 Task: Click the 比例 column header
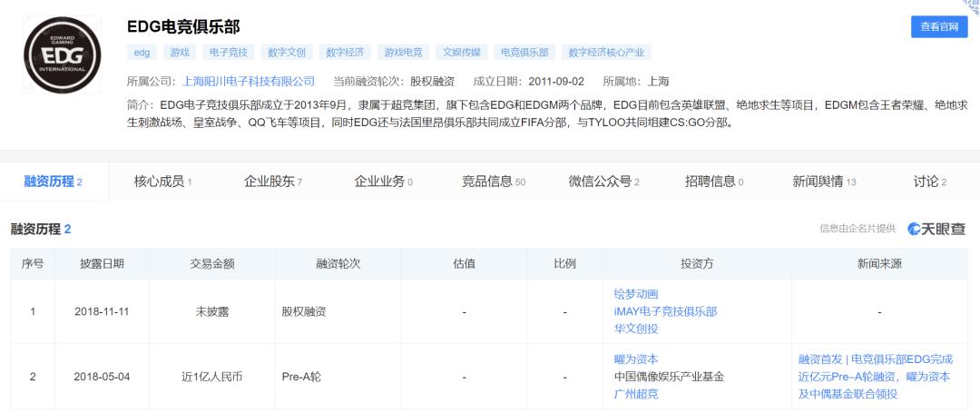[x=564, y=263]
